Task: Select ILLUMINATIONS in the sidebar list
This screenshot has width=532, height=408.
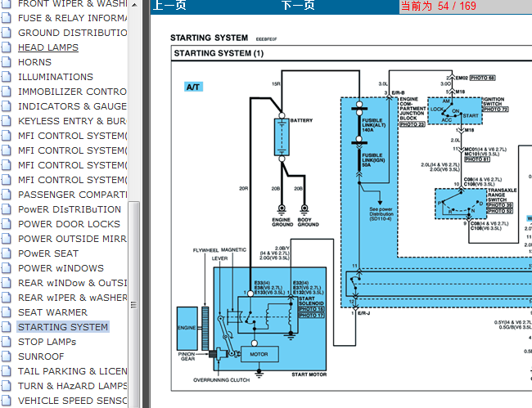Action: [x=56, y=77]
